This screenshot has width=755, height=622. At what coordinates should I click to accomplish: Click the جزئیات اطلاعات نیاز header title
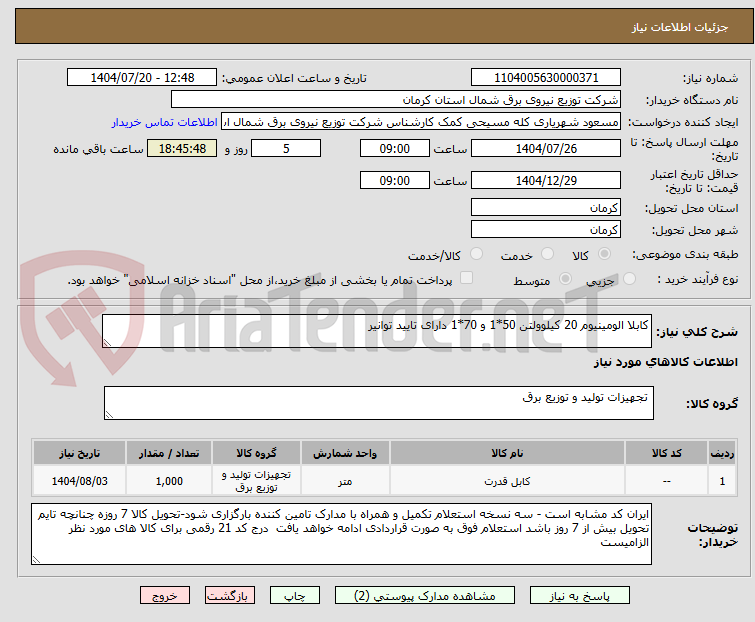pos(679,27)
